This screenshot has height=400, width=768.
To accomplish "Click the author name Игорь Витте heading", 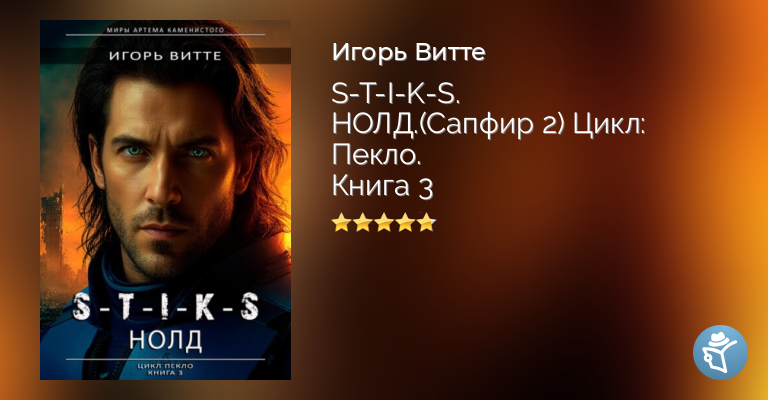I will tap(408, 52).
